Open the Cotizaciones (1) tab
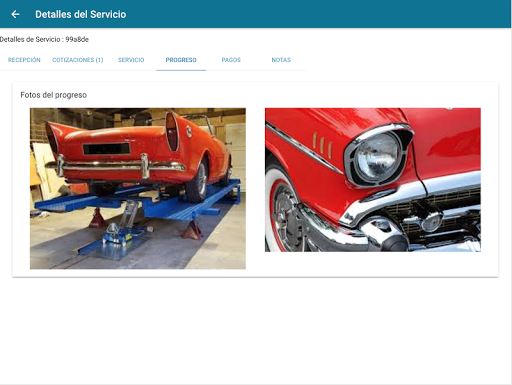 pos(78,60)
